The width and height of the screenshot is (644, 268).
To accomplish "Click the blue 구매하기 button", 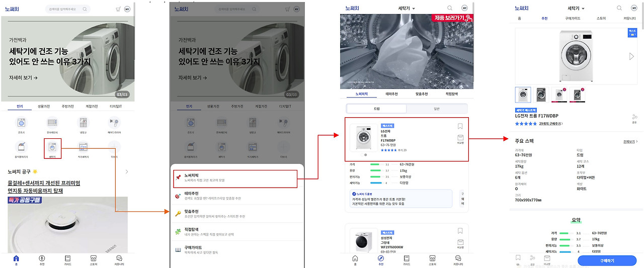I will tap(607, 260).
